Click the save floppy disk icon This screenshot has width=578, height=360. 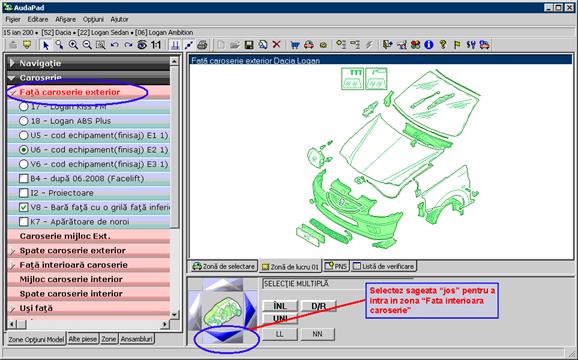249,45
